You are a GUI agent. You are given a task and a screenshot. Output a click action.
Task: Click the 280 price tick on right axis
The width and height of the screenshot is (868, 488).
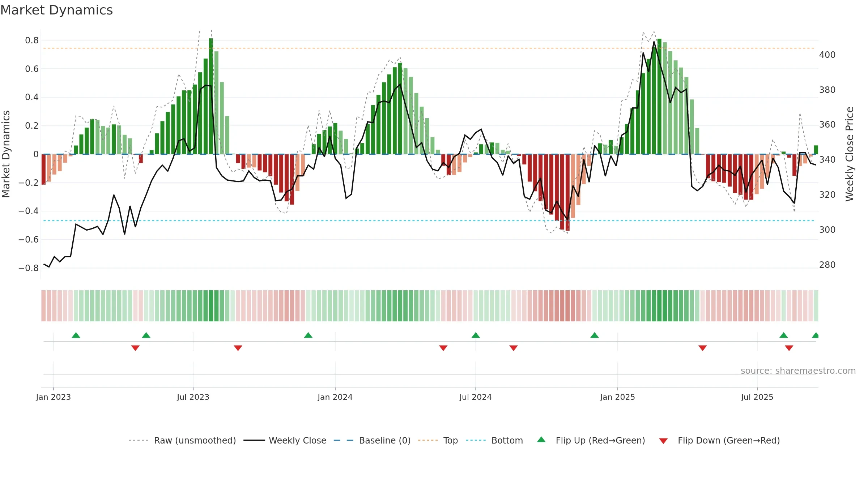pyautogui.click(x=827, y=265)
